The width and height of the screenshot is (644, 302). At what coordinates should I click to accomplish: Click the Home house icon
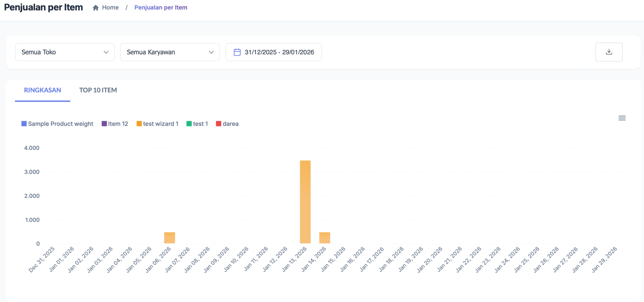click(x=96, y=8)
